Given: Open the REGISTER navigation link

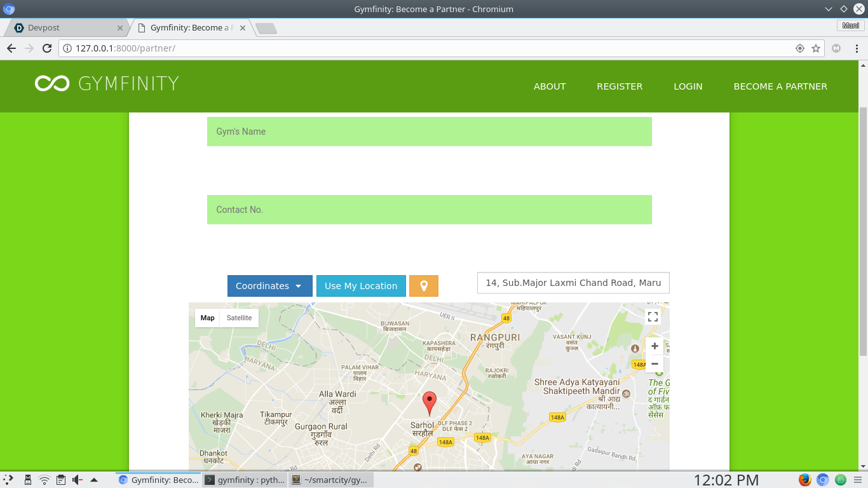Looking at the screenshot, I should pyautogui.click(x=620, y=86).
